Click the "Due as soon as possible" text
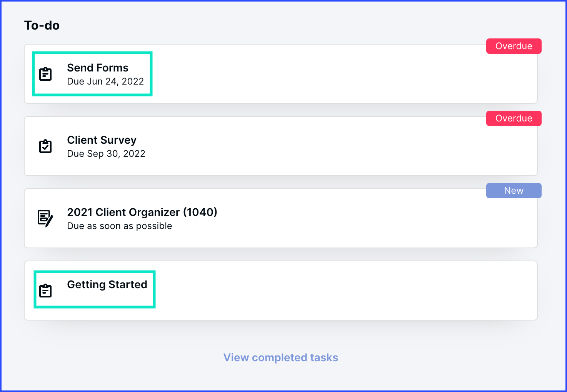The image size is (567, 392). 119,226
